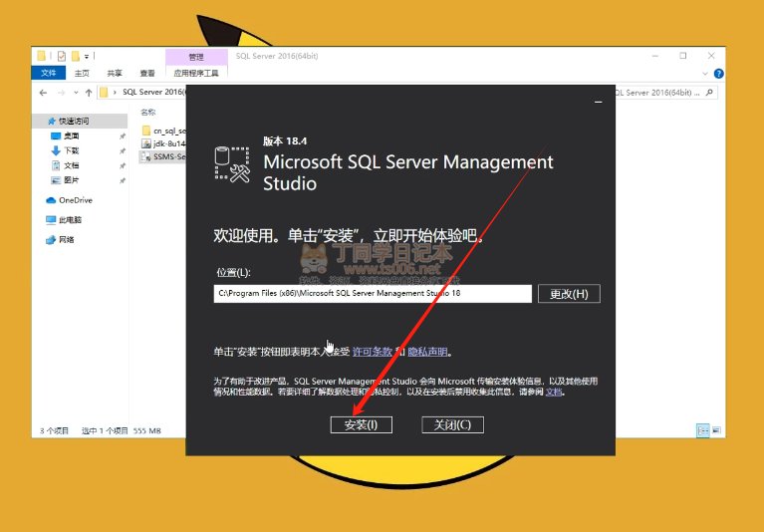Select 此电脑 in the navigation pane
The width and height of the screenshot is (764, 532).
70,219
